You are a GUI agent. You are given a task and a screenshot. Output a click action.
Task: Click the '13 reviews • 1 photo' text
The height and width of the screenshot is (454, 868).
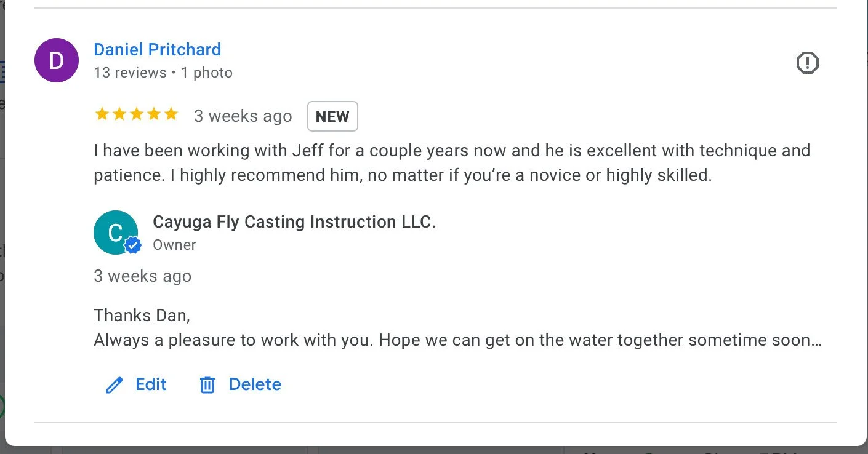point(163,73)
